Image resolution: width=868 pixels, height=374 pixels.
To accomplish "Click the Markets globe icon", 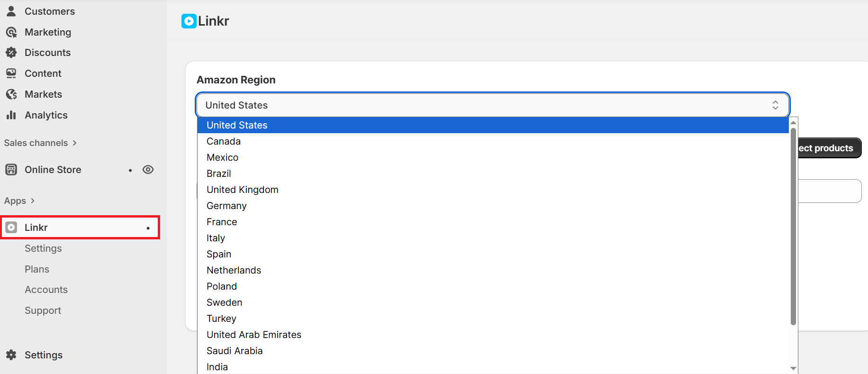I will click(x=11, y=94).
